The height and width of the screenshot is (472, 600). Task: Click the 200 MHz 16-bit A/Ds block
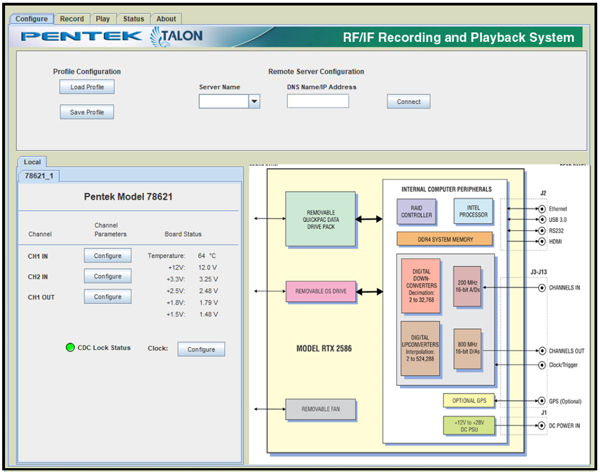click(x=467, y=286)
